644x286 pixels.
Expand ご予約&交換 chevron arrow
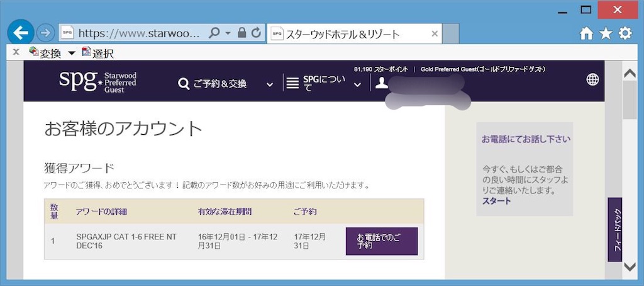[x=269, y=84]
